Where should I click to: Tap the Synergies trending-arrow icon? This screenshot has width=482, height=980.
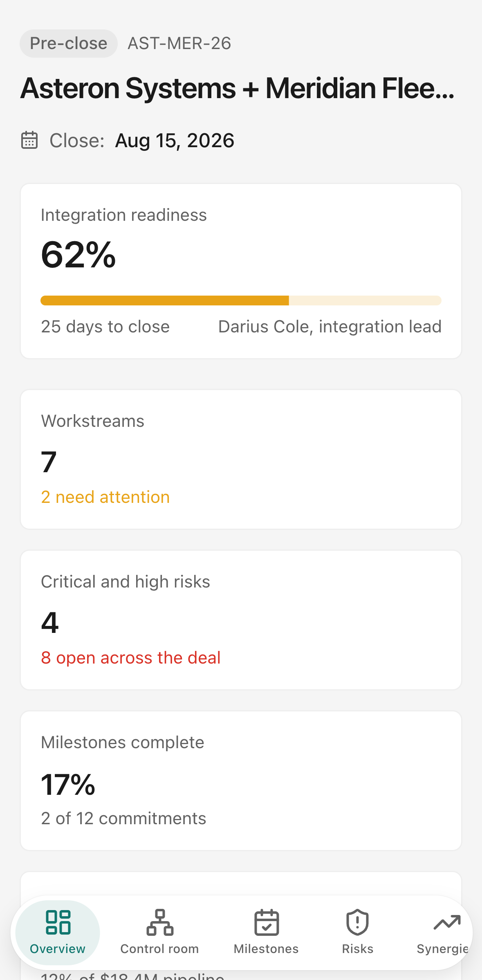coord(447,922)
